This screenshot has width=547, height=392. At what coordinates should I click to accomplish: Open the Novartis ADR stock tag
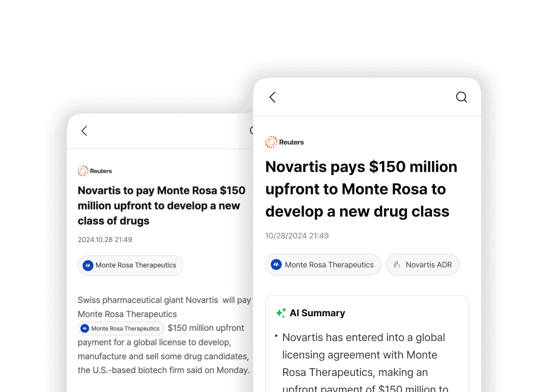422,265
